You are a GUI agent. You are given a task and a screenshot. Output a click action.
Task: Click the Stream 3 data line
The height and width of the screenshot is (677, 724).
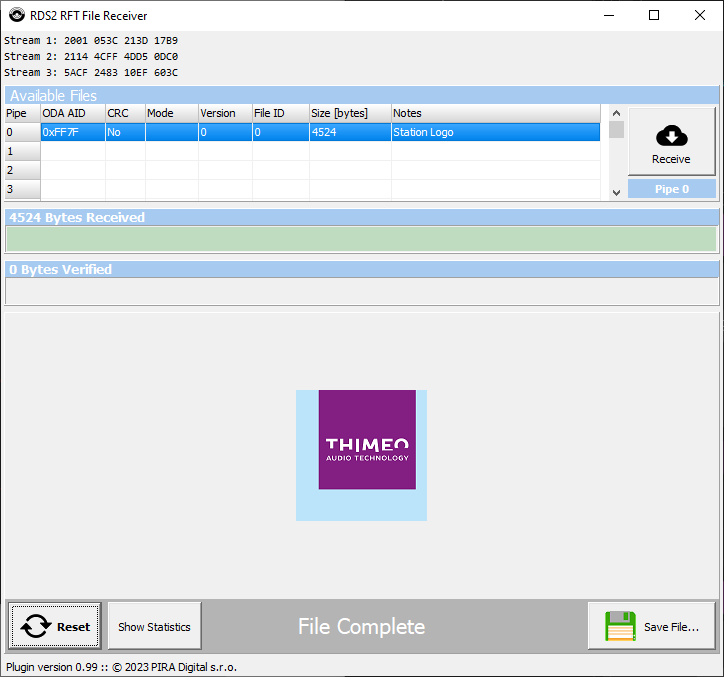click(x=91, y=73)
